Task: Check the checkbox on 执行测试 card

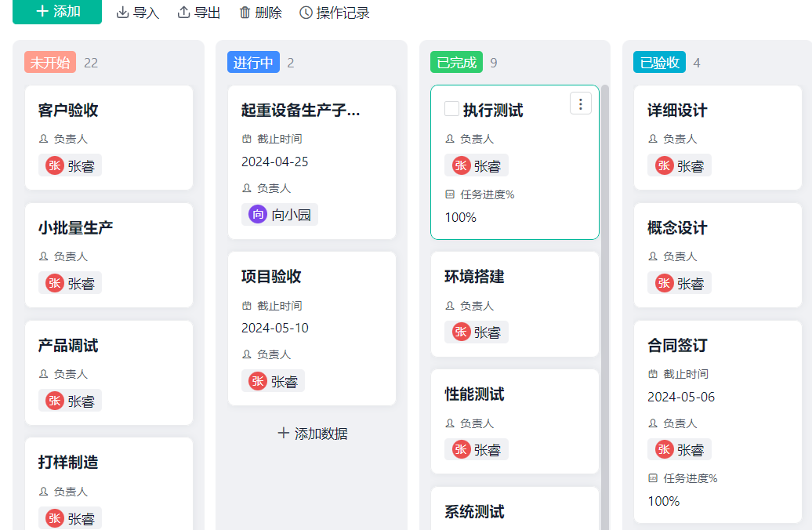Action: (451, 109)
